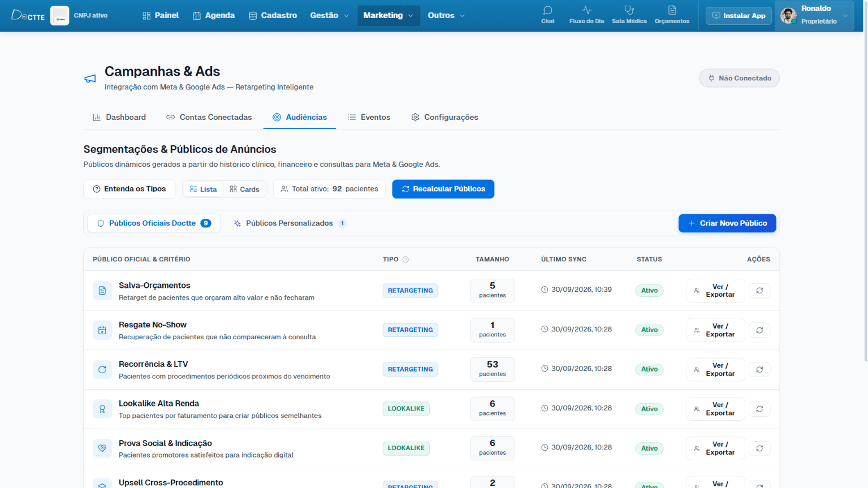Click Entenda os Tipos button
The width and height of the screenshot is (868, 488).
[x=129, y=189]
